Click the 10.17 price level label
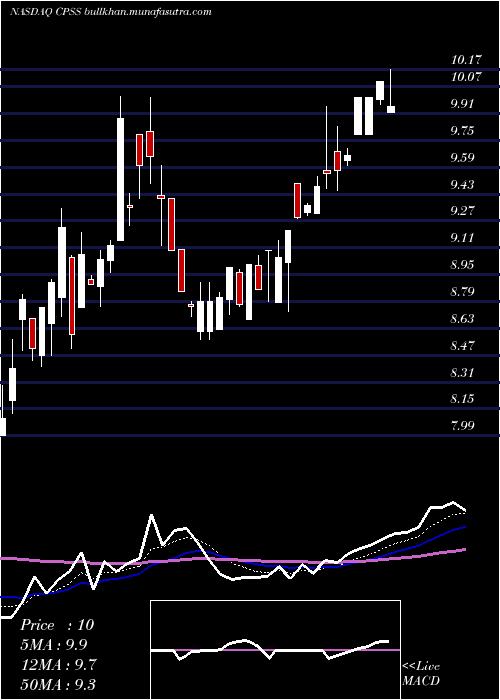The height and width of the screenshot is (700, 500). 466,59
